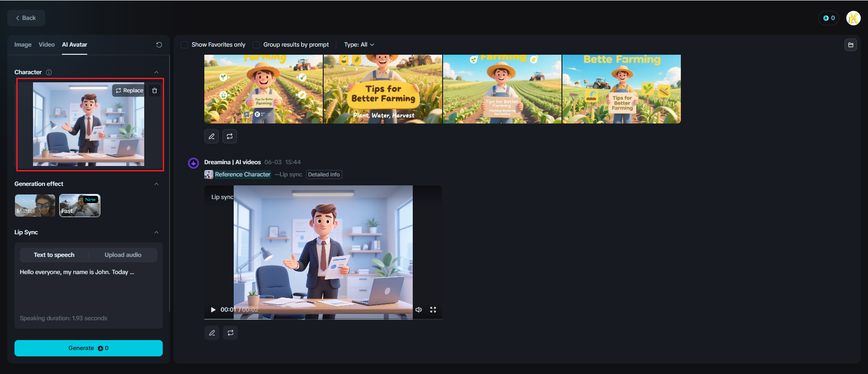
Task: Open first farming image with tractor
Action: click(x=264, y=89)
